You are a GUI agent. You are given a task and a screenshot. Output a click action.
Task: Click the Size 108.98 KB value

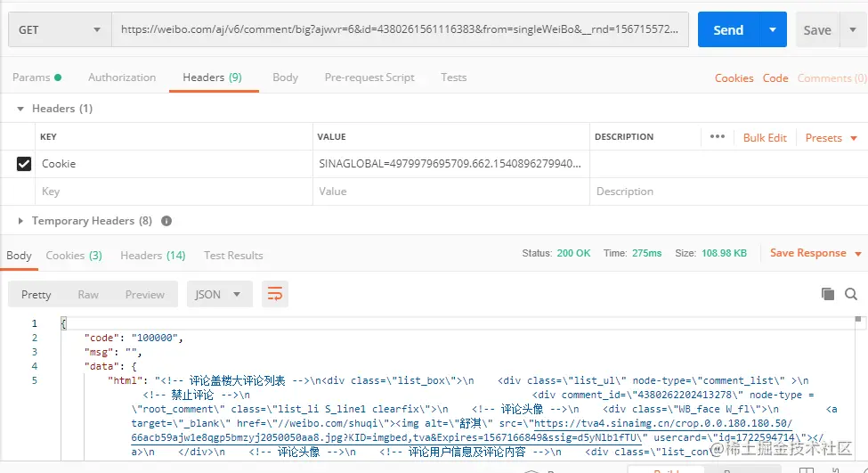[x=724, y=253]
